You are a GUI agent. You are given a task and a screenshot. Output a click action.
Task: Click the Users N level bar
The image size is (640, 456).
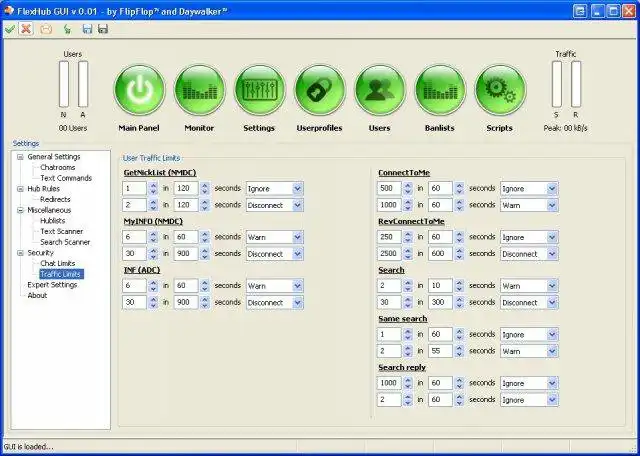[x=64, y=84]
